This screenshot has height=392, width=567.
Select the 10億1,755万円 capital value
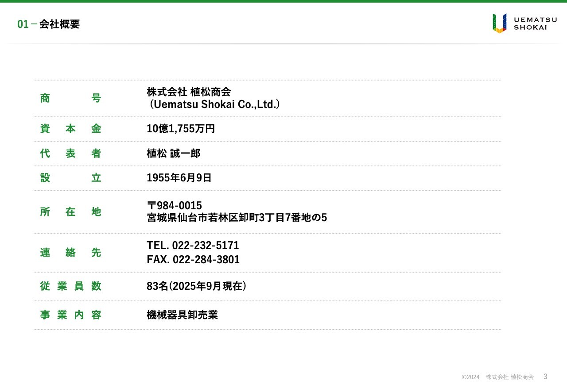pos(181,129)
